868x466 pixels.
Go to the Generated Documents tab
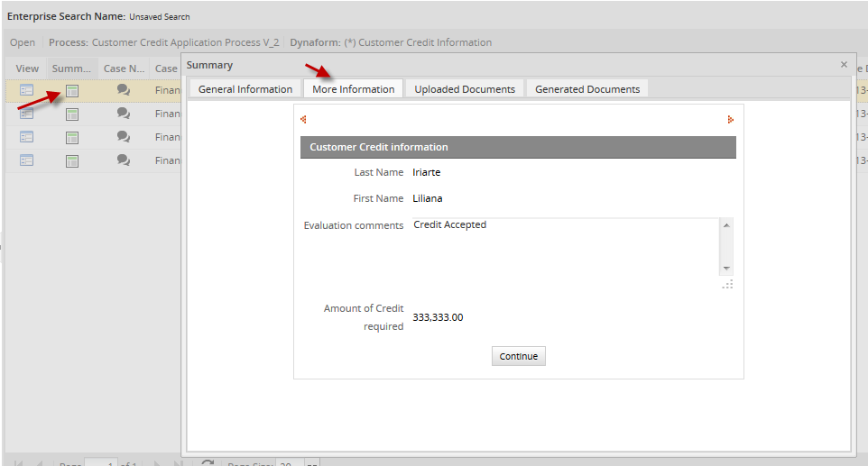587,89
